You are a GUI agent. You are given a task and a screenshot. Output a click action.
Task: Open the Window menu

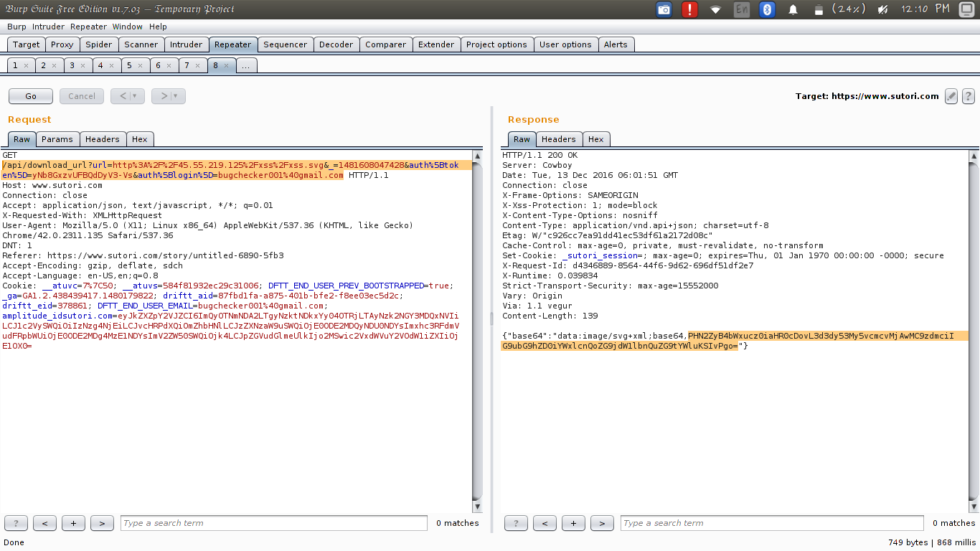click(128, 27)
